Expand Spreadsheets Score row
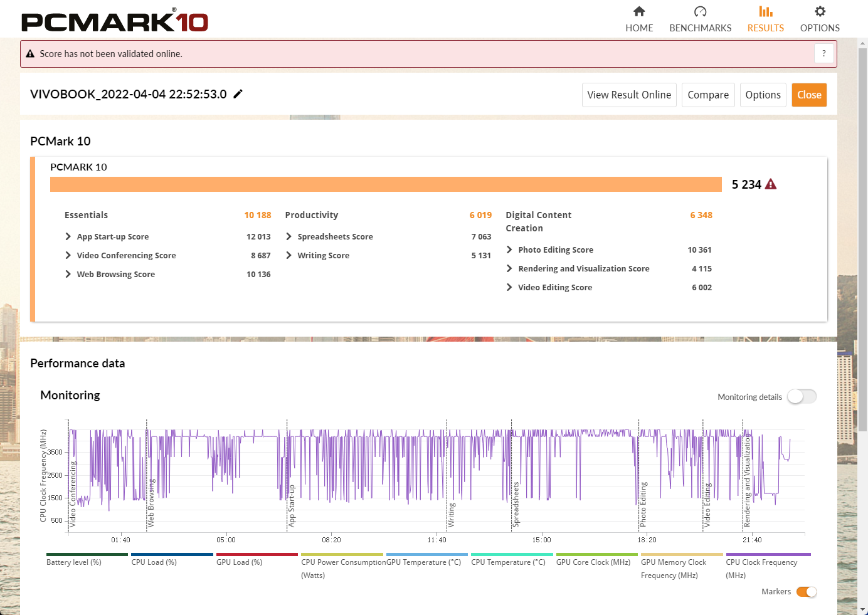Image resolution: width=868 pixels, height=615 pixels. coord(289,236)
